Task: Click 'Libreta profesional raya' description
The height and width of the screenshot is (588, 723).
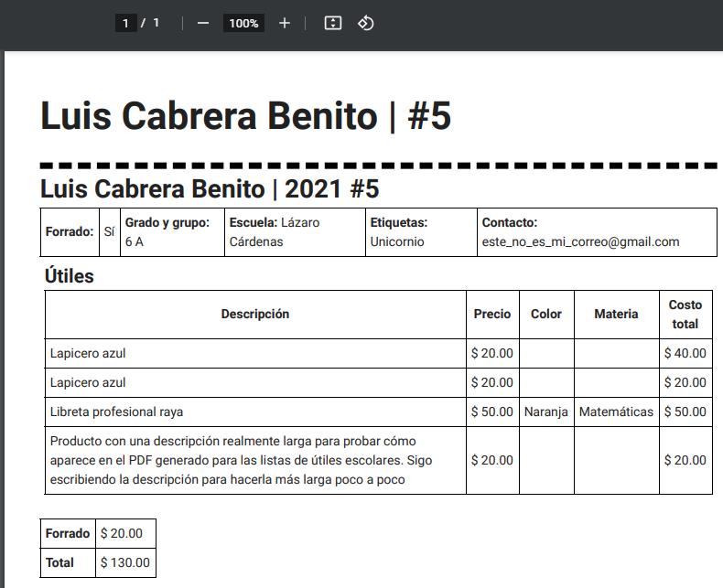Action: coord(116,412)
